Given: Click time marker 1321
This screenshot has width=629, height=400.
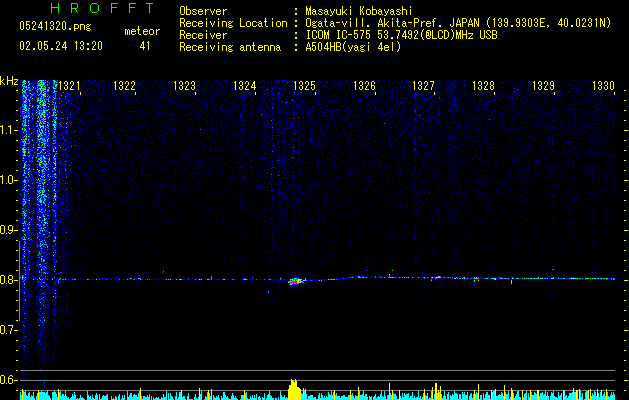Looking at the screenshot, I should coord(69,86).
